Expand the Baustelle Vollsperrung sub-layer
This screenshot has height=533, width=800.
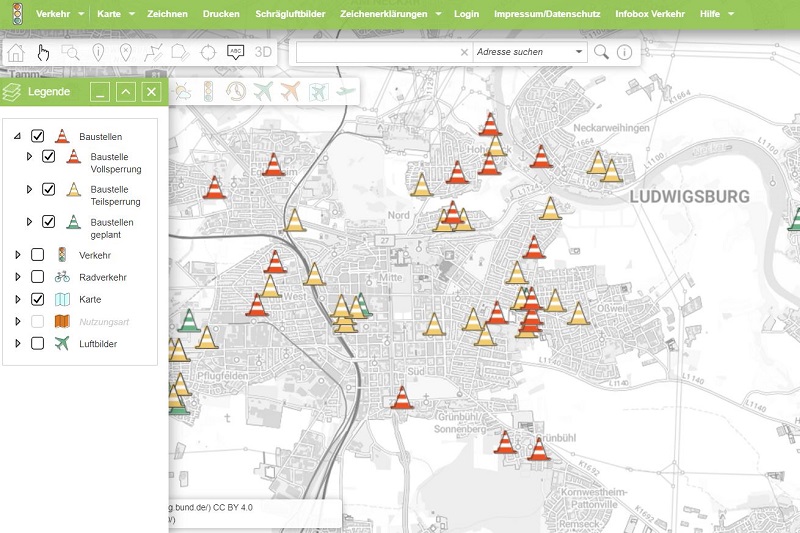pyautogui.click(x=29, y=157)
